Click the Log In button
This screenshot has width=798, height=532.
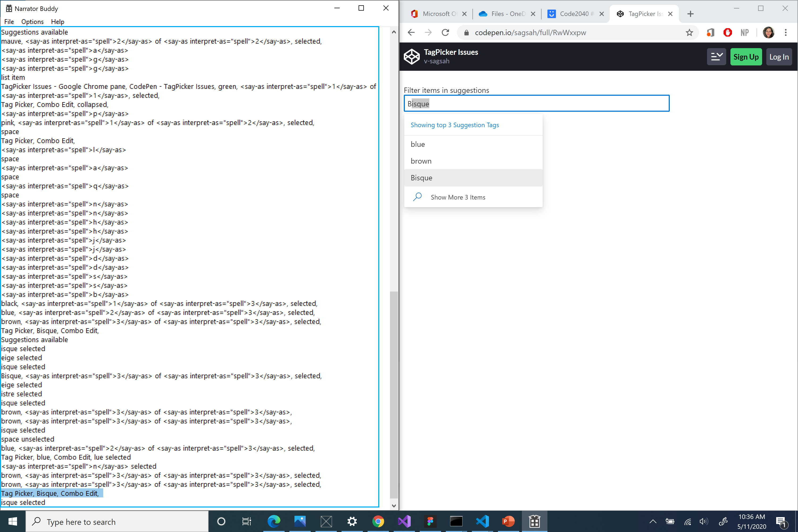[779, 57]
